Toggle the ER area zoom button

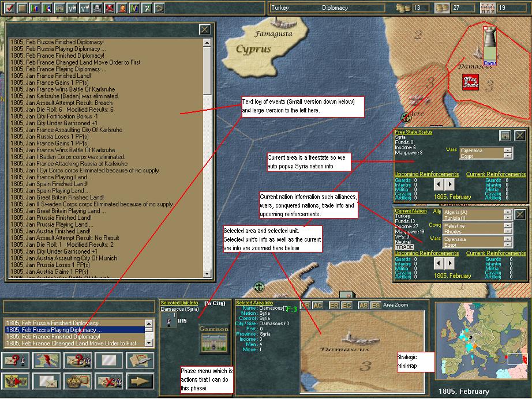click(334, 306)
